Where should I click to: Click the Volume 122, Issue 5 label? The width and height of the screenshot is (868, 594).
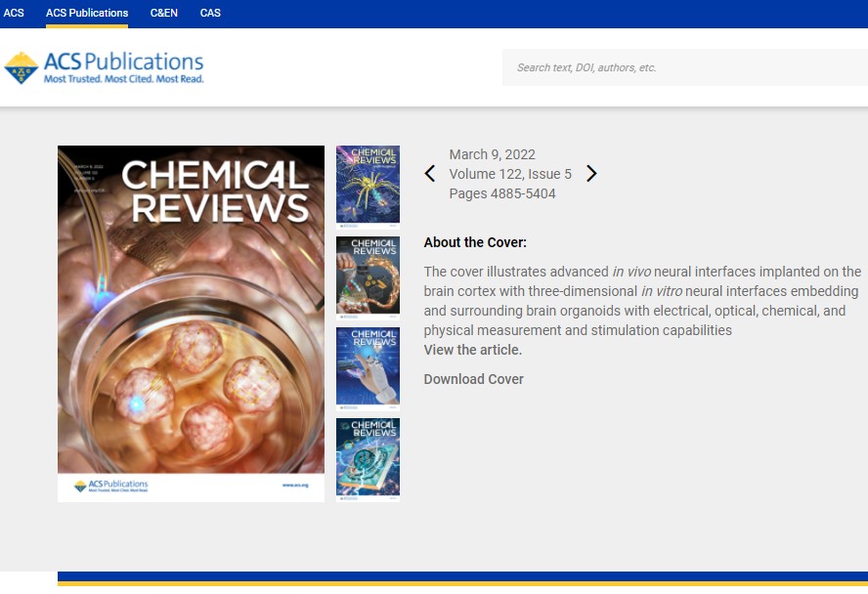[x=511, y=173]
